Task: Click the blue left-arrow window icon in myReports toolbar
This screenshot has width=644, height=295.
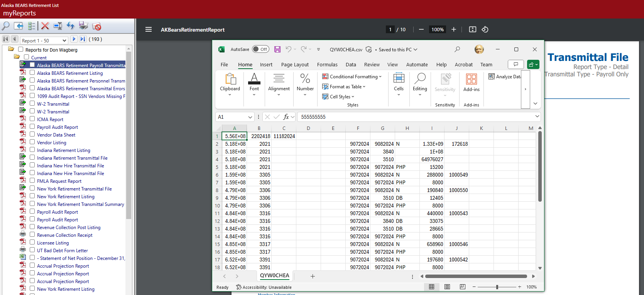Action: pos(19,26)
